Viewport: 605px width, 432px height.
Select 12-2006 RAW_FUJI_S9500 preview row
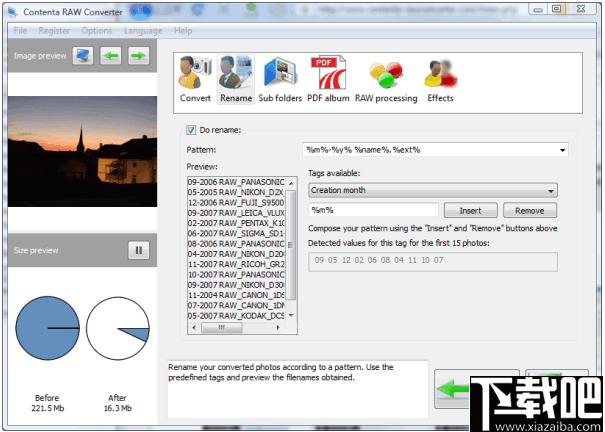[x=236, y=202]
